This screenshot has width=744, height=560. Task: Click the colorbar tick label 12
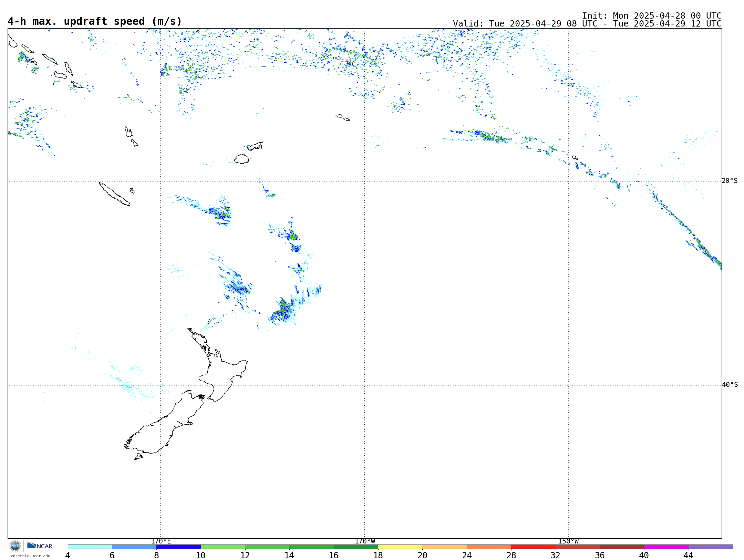click(245, 555)
